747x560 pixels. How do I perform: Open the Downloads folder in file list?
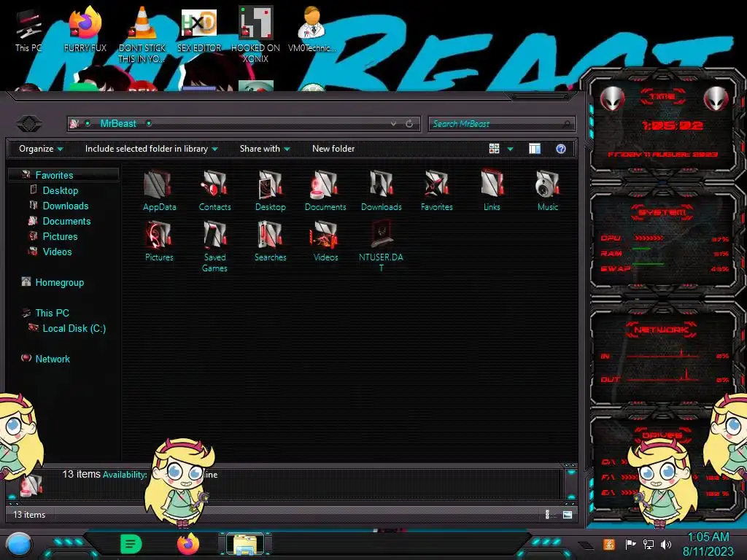(x=381, y=192)
